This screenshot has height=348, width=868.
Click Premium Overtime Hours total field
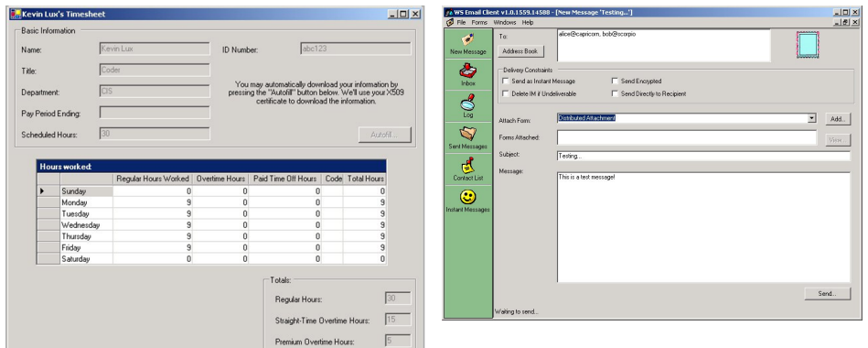398,341
